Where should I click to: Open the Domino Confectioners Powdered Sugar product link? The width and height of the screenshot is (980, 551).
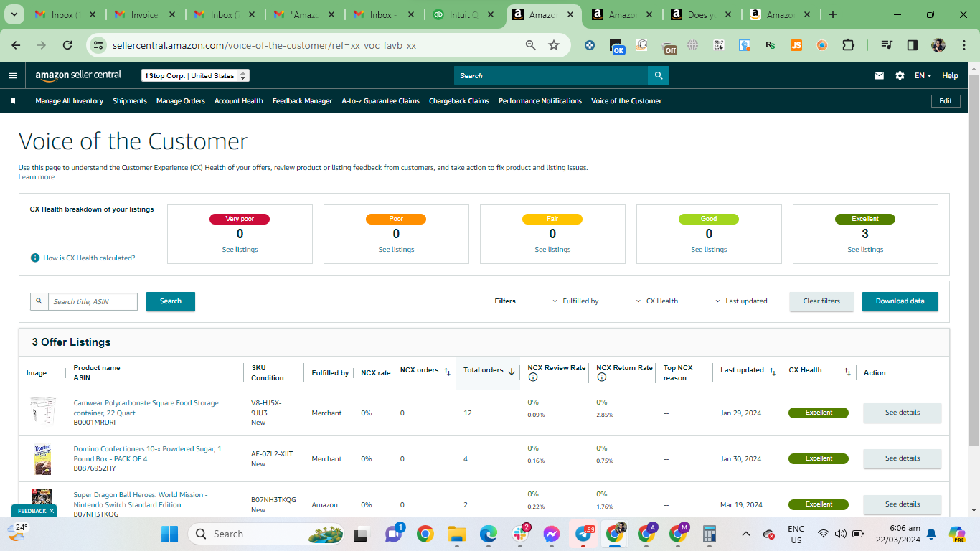point(147,453)
